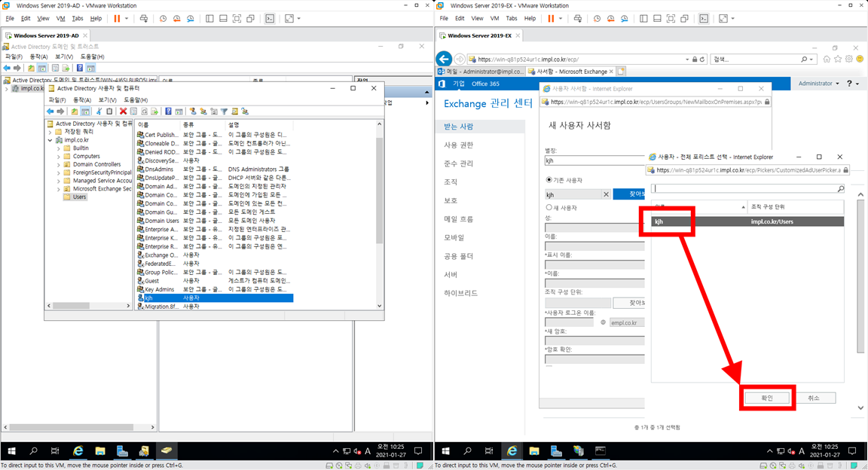
Task: Take a snapshot of the 2019-AD VM
Action: [163, 18]
